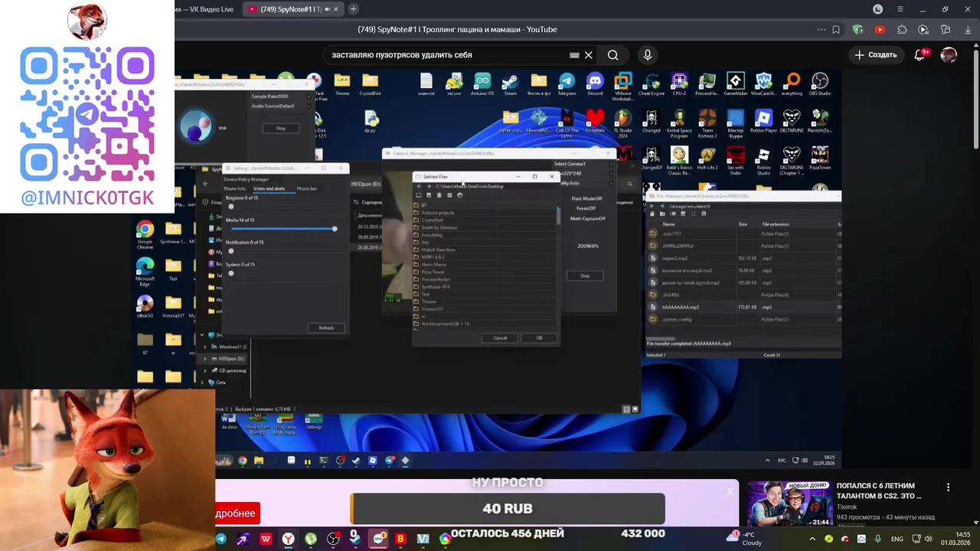
Task: Open Arduino IDE desktop shortcut
Action: click(482, 83)
